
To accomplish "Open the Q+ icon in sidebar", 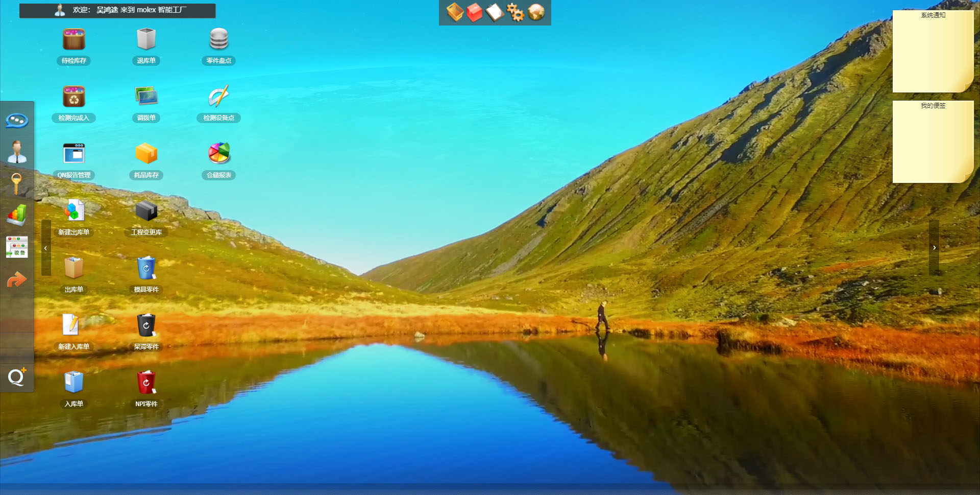I will coord(17,377).
